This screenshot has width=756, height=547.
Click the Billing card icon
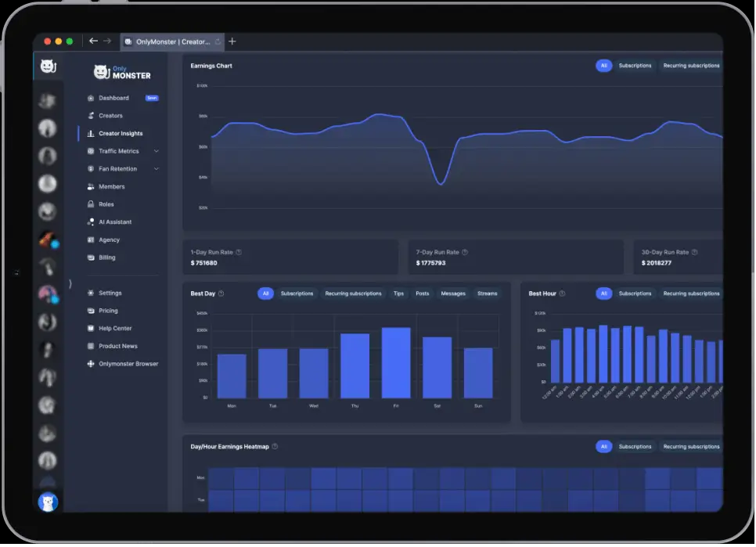pos(91,257)
